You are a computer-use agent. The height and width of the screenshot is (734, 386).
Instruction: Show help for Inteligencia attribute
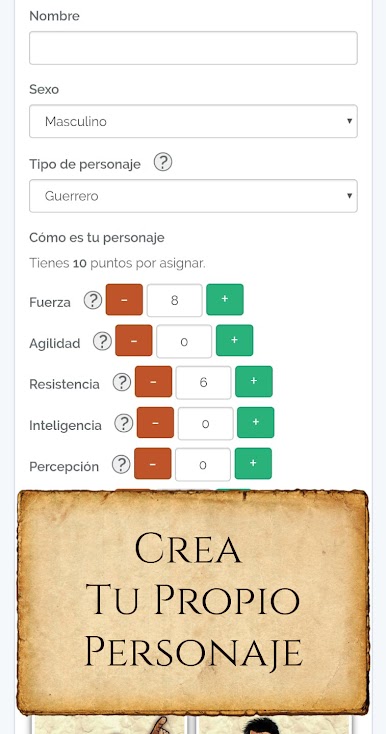point(124,424)
